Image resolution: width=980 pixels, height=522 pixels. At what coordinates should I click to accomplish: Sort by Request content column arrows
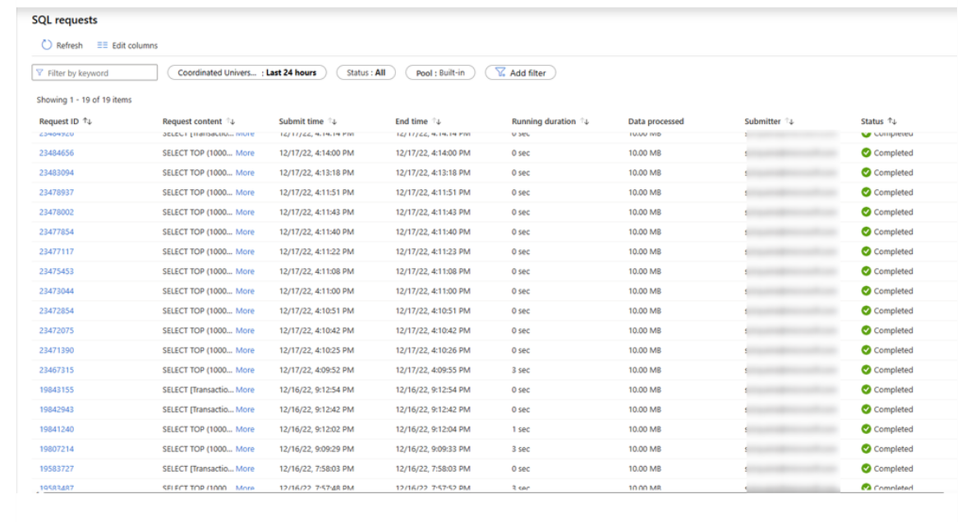231,122
